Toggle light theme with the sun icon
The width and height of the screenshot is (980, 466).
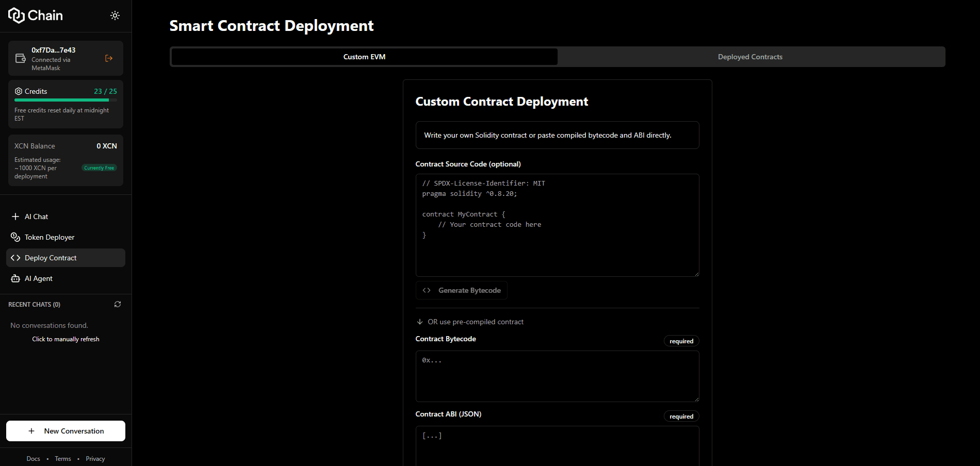[x=115, y=15]
